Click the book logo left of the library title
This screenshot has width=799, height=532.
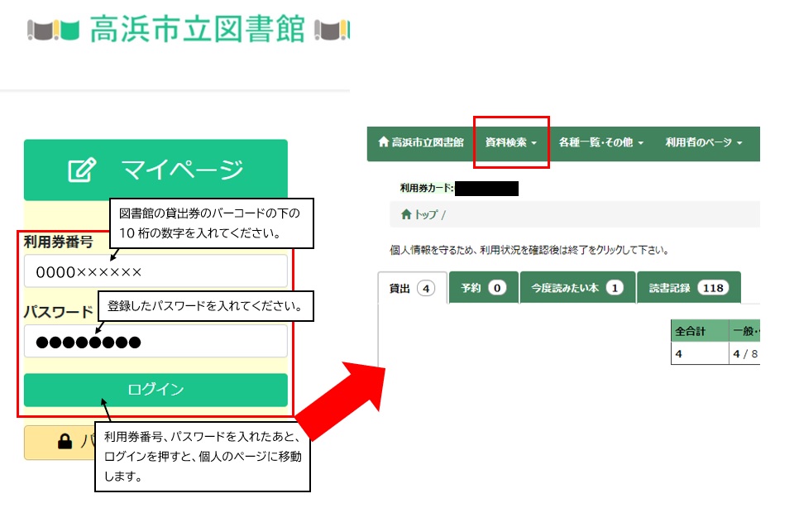pyautogui.click(x=53, y=30)
